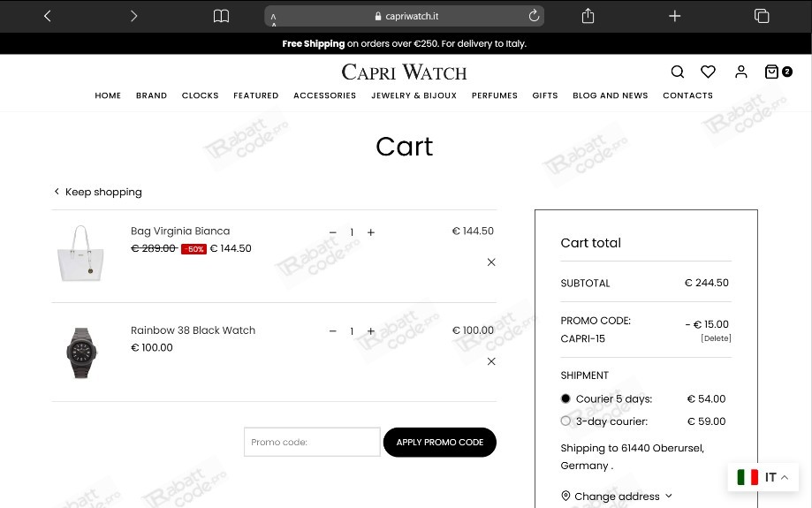Focus the Promo code input field
The height and width of the screenshot is (508, 812).
(312, 442)
